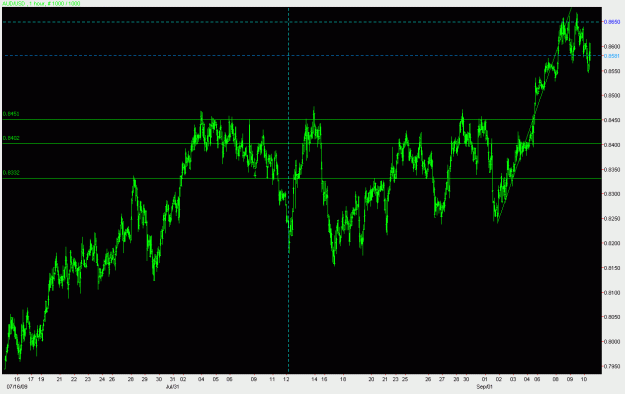This screenshot has width=625, height=394.
Task: Click the day 14 time axis label
Action: (x=314, y=379)
